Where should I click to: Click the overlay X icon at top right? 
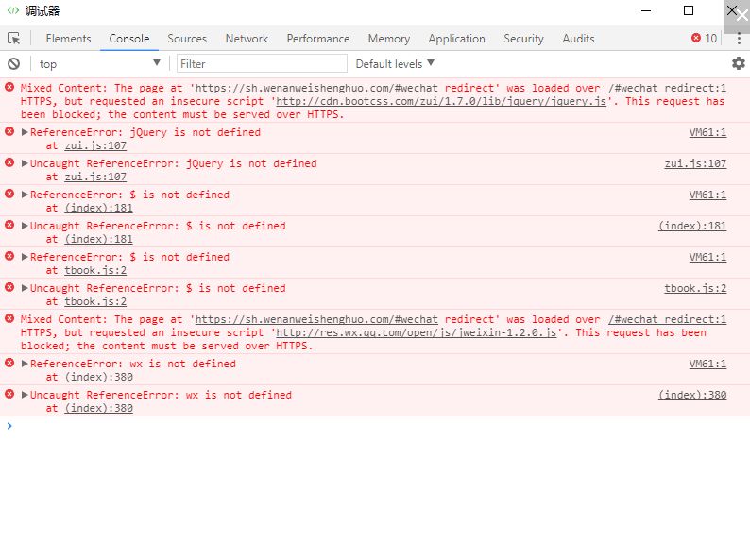pyautogui.click(x=737, y=16)
